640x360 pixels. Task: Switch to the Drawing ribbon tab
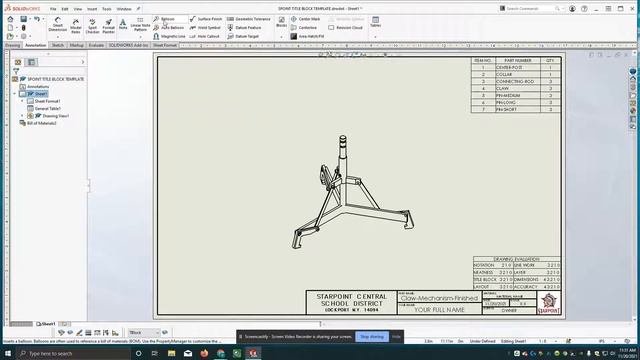(13, 45)
